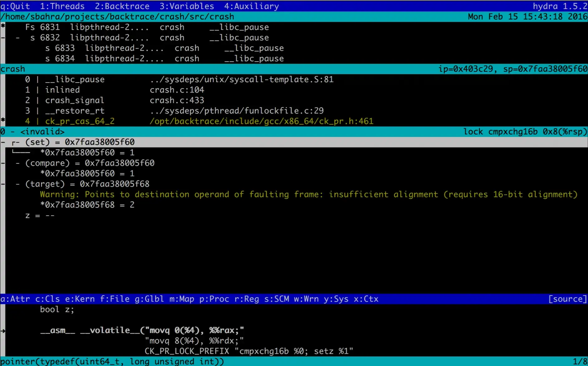Image resolution: width=588 pixels, height=366 pixels.
Task: Click q:Quit in top bar
Action: pyautogui.click(x=15, y=6)
